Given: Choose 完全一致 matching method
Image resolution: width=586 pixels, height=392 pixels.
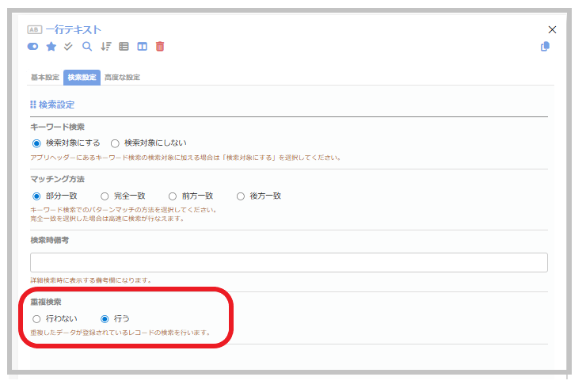Looking at the screenshot, I should (105, 196).
